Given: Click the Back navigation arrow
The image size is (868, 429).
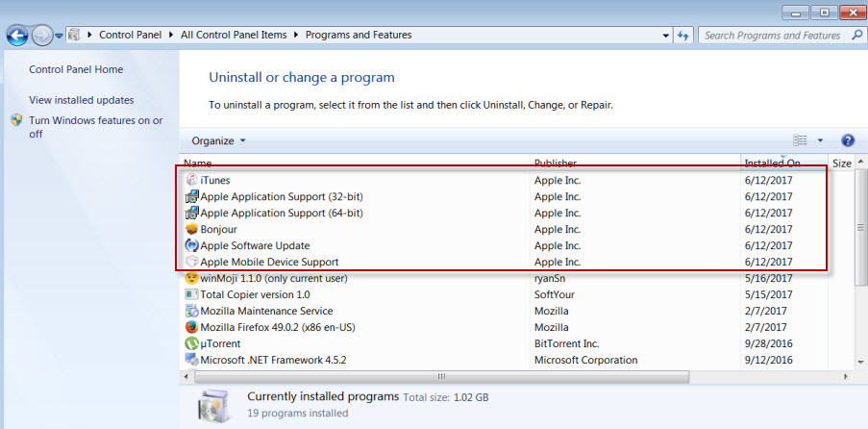Looking at the screenshot, I should (17, 36).
